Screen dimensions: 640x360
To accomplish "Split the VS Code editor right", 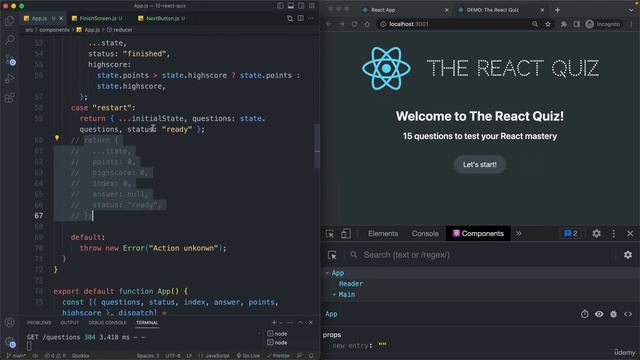I will pos(300,18).
